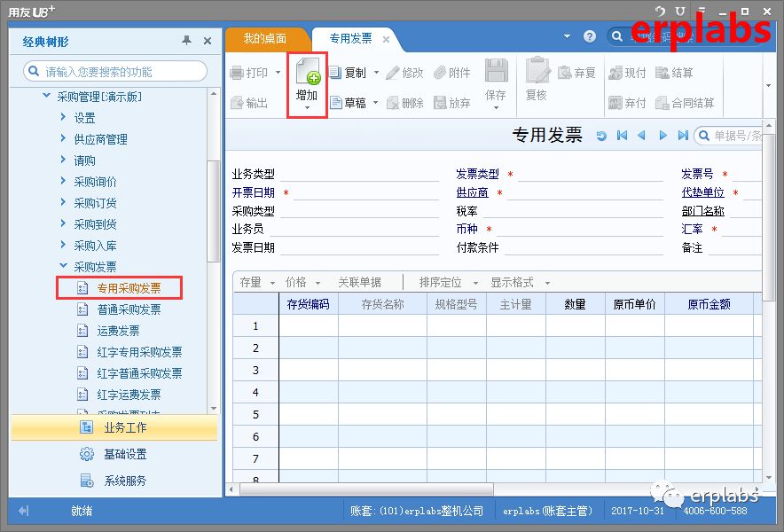Click the 删除 delete icon

(393, 103)
